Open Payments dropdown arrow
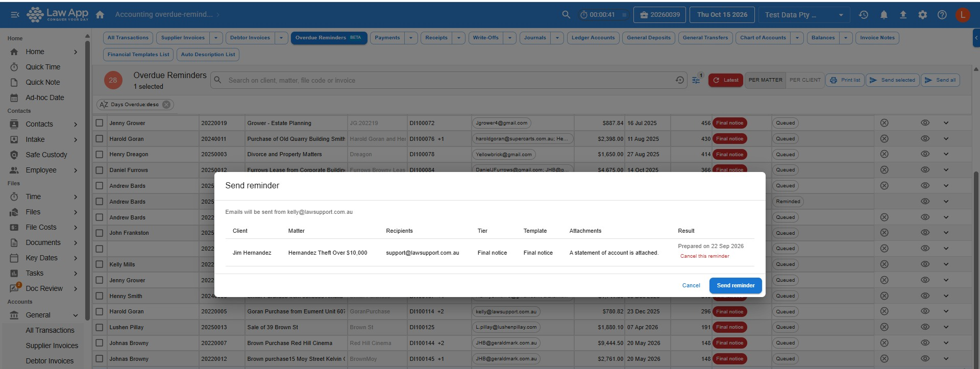980x369 pixels. [411, 38]
